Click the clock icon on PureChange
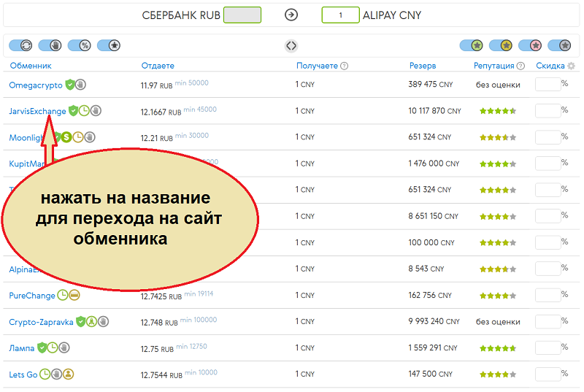The height and width of the screenshot is (392, 584). 63,295
